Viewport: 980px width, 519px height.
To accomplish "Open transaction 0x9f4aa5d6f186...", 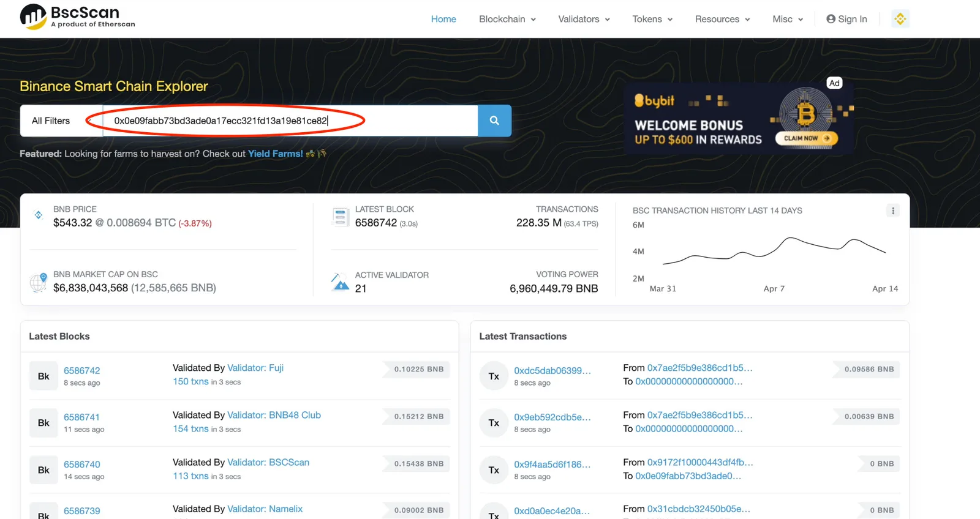I will [552, 464].
